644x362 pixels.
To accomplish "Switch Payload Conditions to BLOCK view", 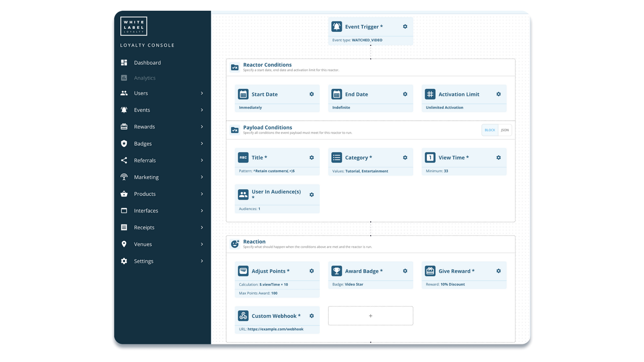I will pos(489,130).
